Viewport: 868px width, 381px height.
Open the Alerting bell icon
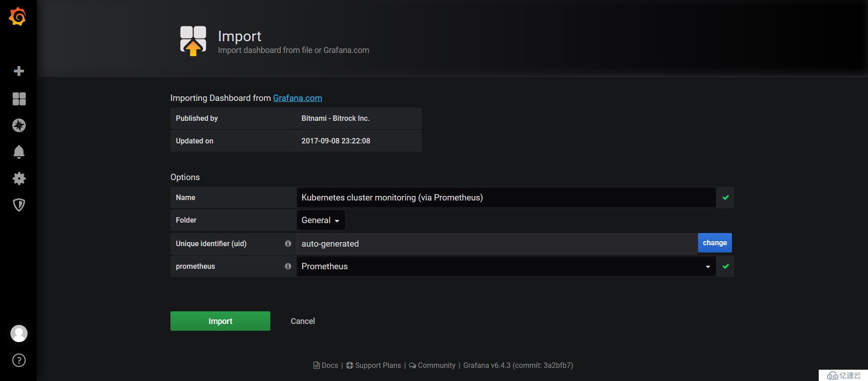(x=19, y=152)
